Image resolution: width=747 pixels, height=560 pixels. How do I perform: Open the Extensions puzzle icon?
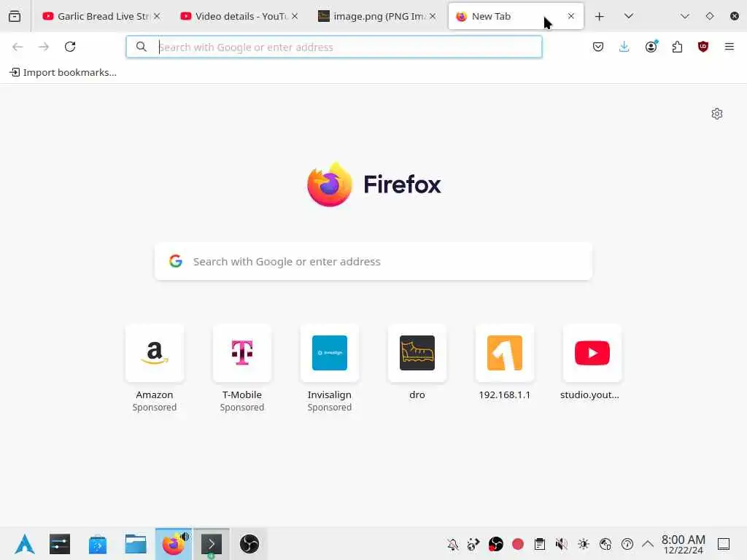(677, 47)
